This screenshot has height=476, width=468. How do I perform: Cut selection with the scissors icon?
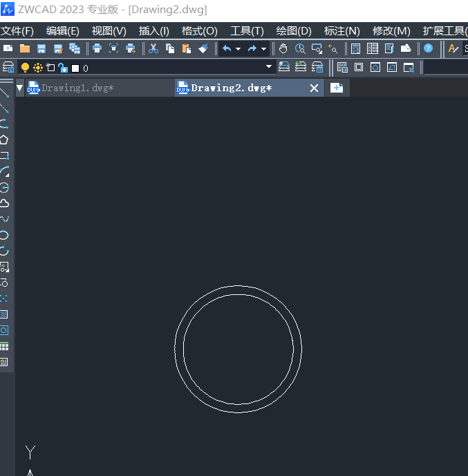point(153,48)
